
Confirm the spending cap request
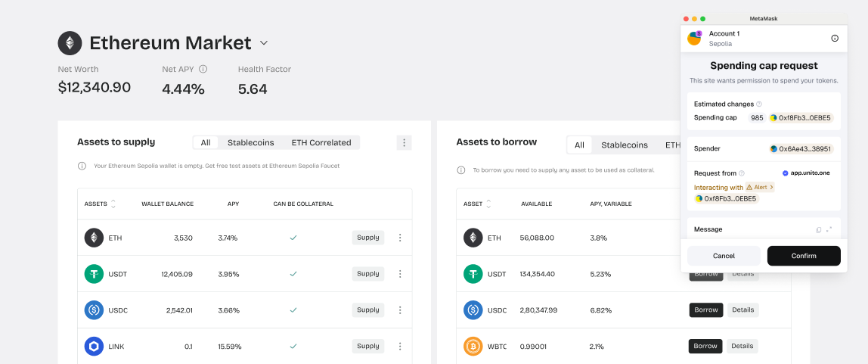pyautogui.click(x=804, y=256)
